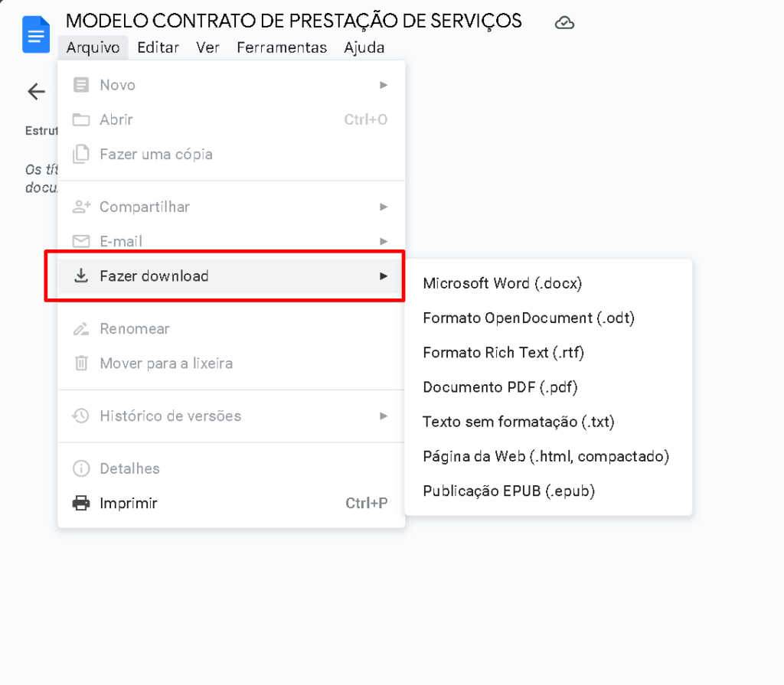Open the Editar menu
The image size is (784, 685).
[158, 47]
